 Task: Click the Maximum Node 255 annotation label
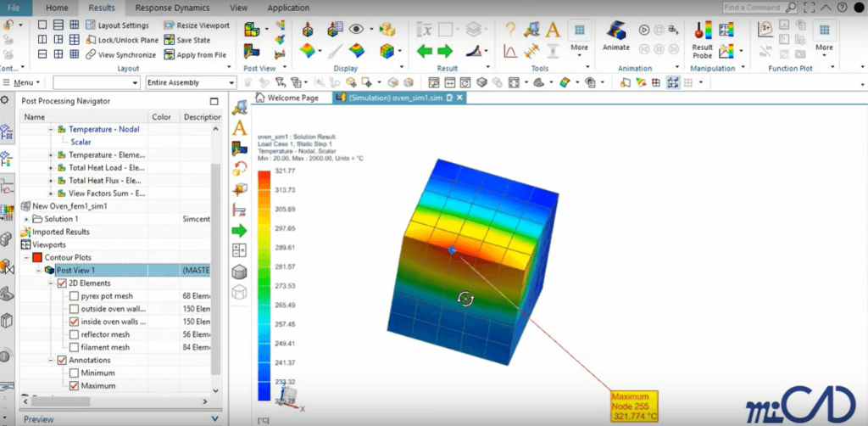[634, 406]
